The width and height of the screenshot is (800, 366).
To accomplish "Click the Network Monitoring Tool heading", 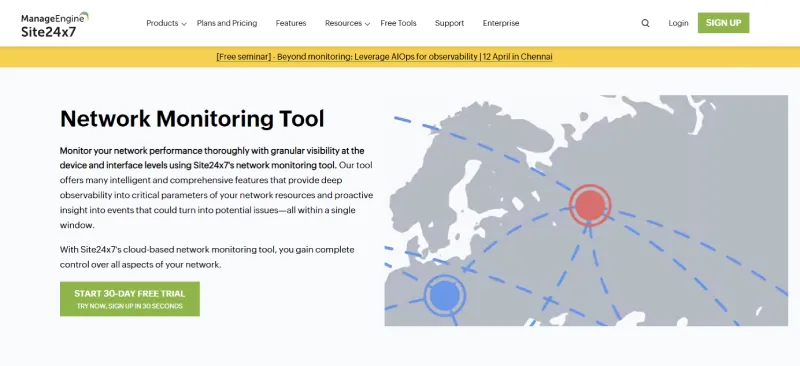I will click(192, 118).
